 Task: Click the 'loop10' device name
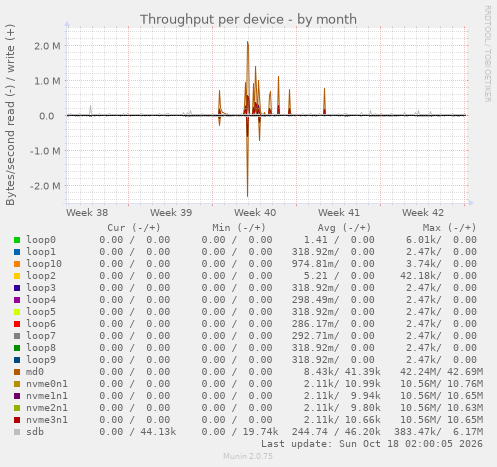pos(44,264)
